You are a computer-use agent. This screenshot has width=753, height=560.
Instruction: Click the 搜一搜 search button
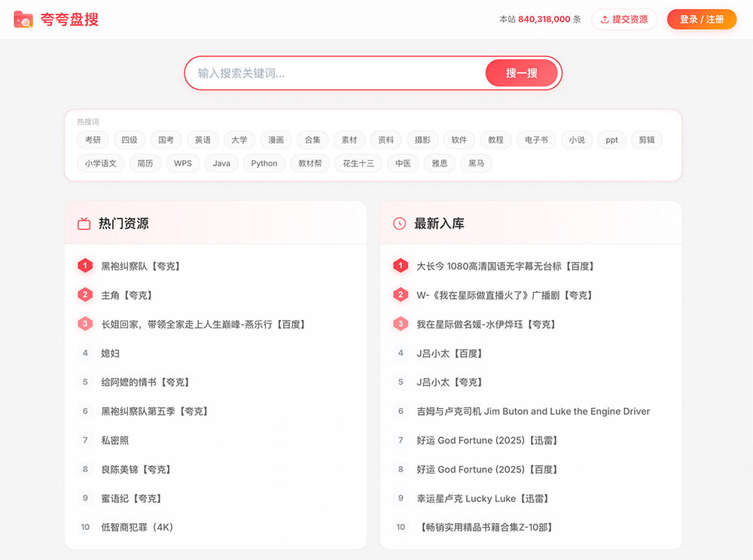[x=522, y=73]
